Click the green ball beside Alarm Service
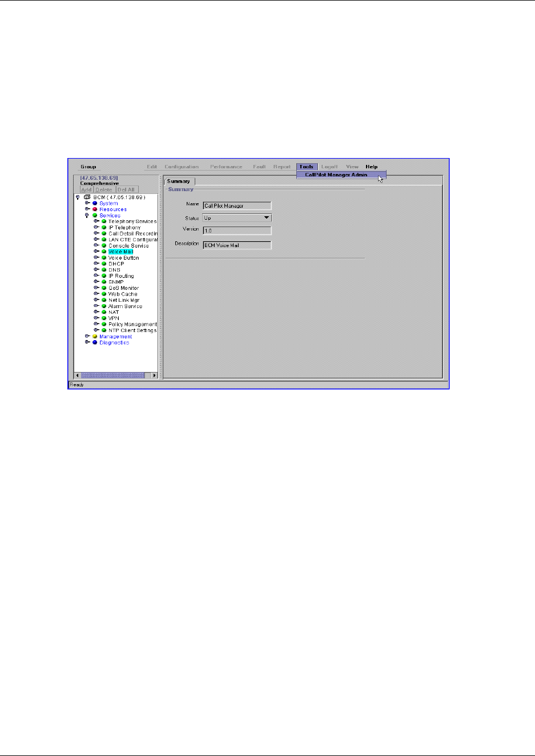Viewport: 535px width, 756px height. (x=104, y=306)
